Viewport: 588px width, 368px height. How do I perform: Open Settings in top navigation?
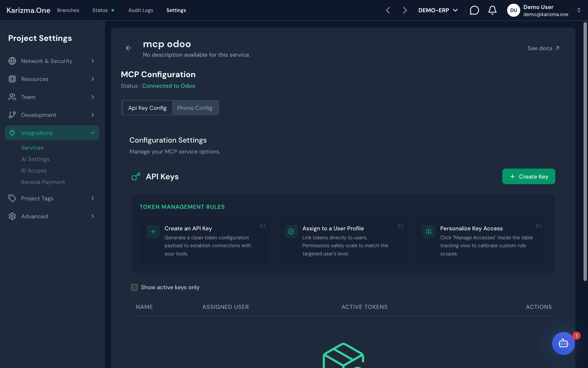176,10
